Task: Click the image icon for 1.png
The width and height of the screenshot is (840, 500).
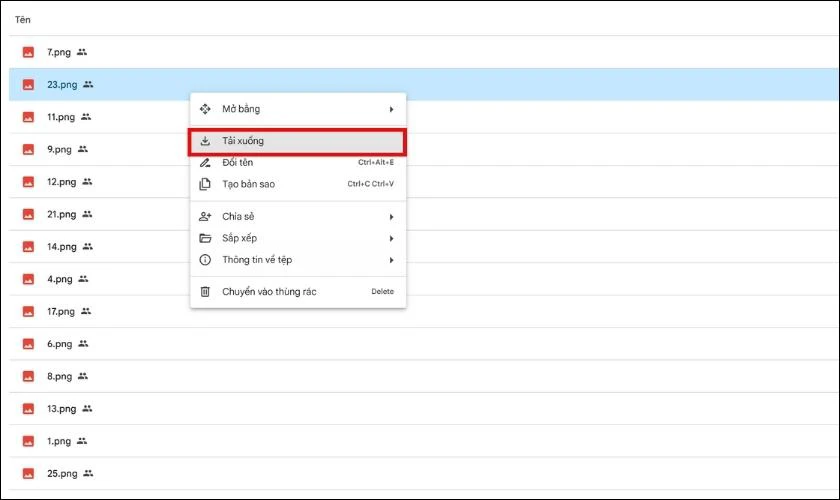Action: click(x=28, y=441)
